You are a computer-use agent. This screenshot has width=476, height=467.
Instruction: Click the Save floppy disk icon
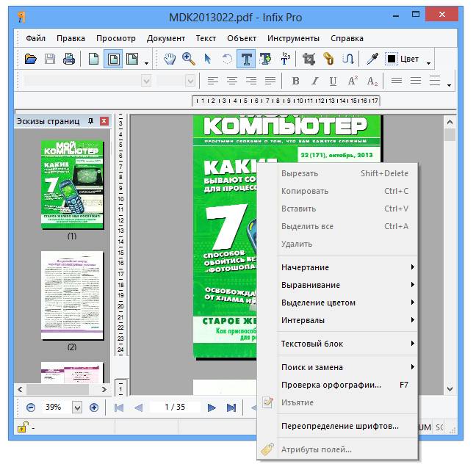[50, 59]
